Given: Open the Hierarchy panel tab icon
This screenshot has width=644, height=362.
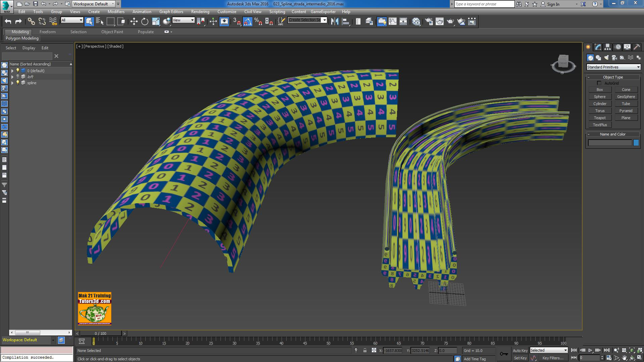Looking at the screenshot, I should point(608,47).
